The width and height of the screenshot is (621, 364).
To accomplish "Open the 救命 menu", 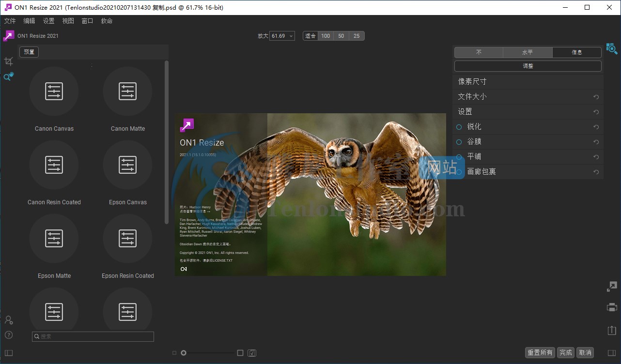I will [x=107, y=21].
